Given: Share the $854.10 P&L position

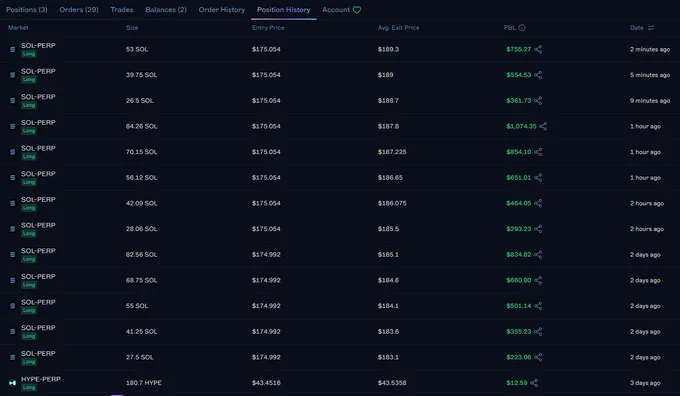Looking at the screenshot, I should coord(538,152).
